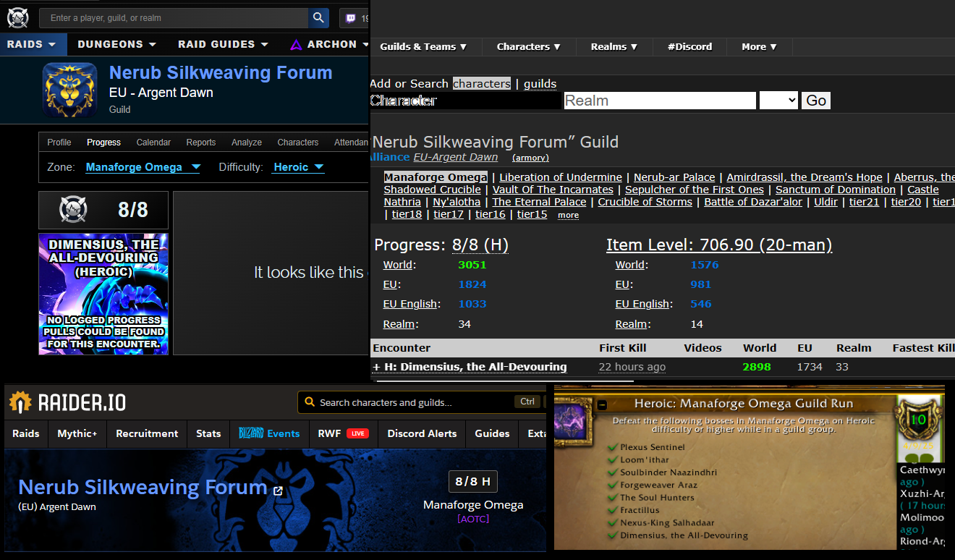Switch to the Reports tab in Warcraft Logs
The width and height of the screenshot is (955, 560).
pos(201,143)
